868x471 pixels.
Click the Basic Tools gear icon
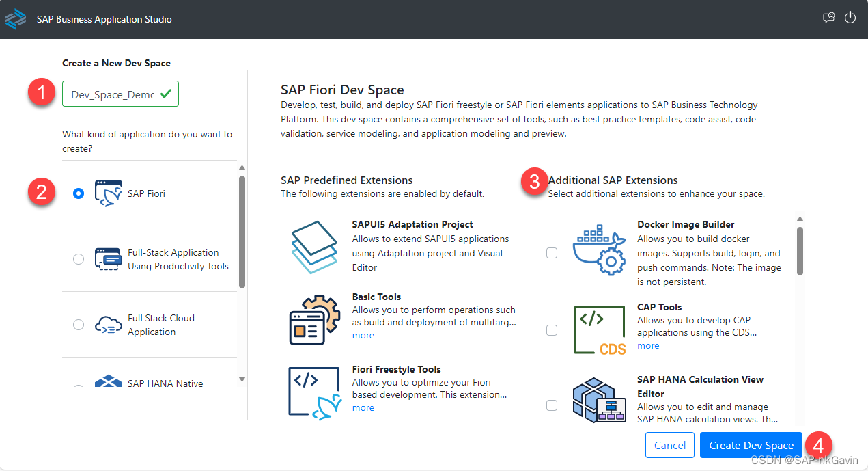click(315, 319)
